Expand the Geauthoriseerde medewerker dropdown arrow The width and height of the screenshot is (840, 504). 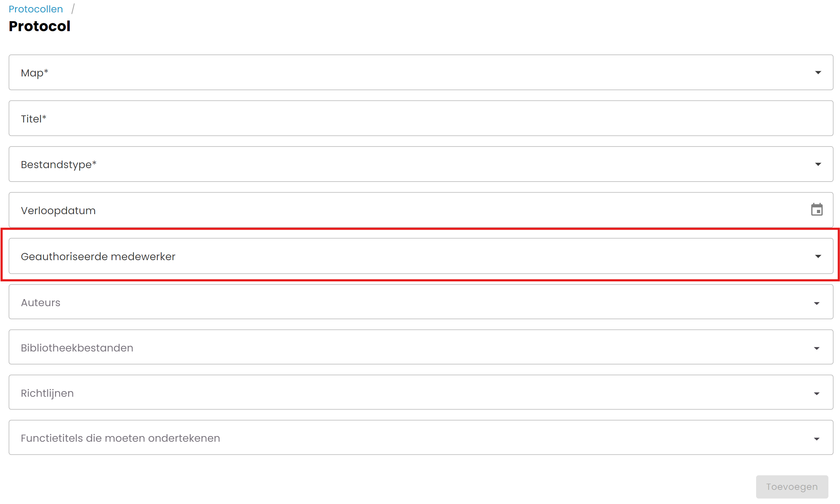[818, 256]
